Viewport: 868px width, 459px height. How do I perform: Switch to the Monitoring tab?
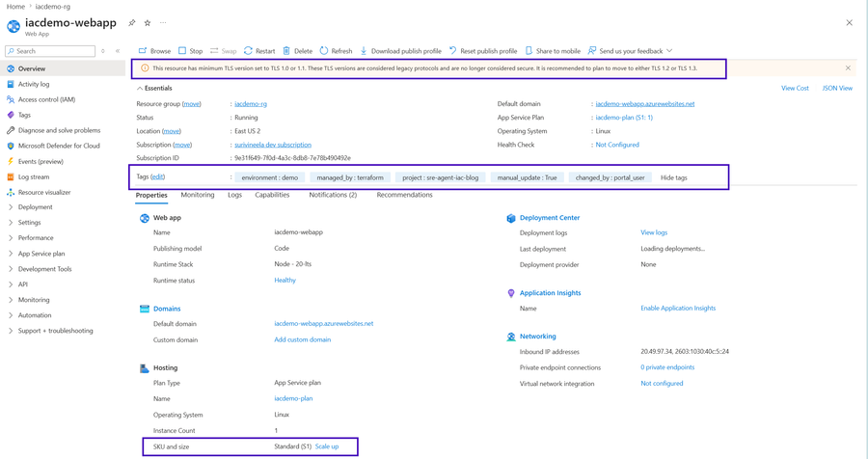[x=198, y=195]
